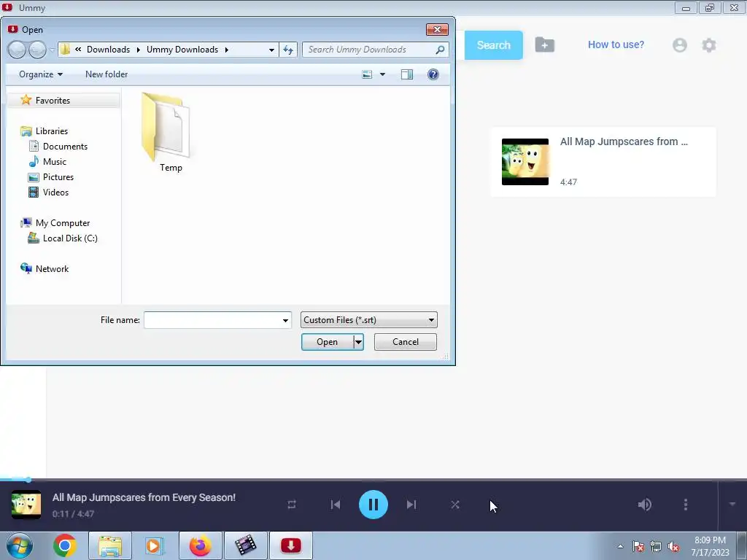Show hidden system tray icons
Viewport: 747px width, 560px height.
(x=620, y=547)
